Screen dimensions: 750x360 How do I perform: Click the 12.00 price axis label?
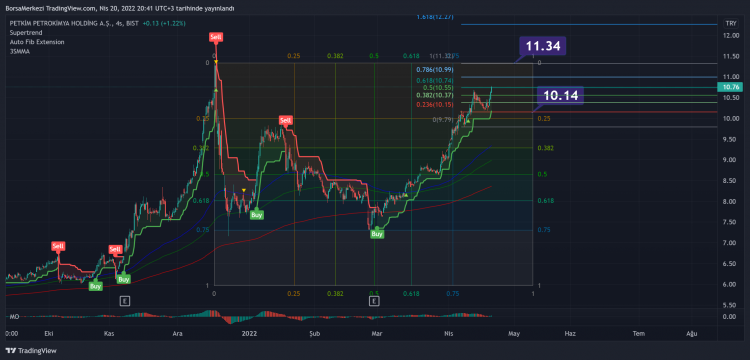click(x=730, y=36)
